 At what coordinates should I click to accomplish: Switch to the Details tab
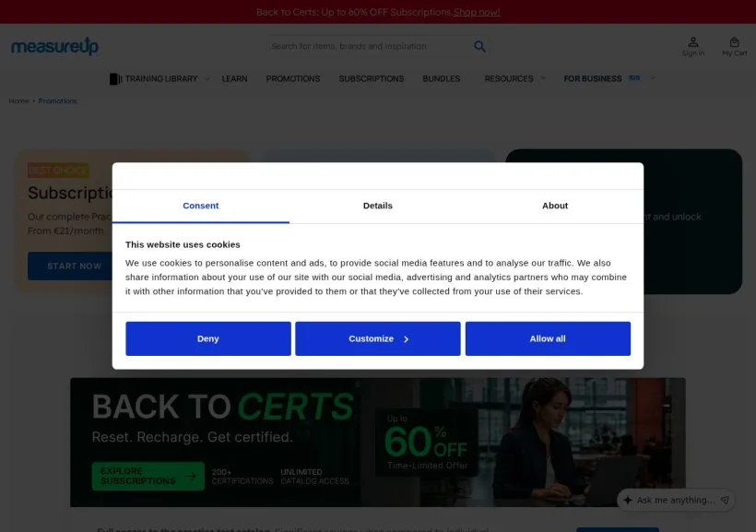[x=377, y=206]
